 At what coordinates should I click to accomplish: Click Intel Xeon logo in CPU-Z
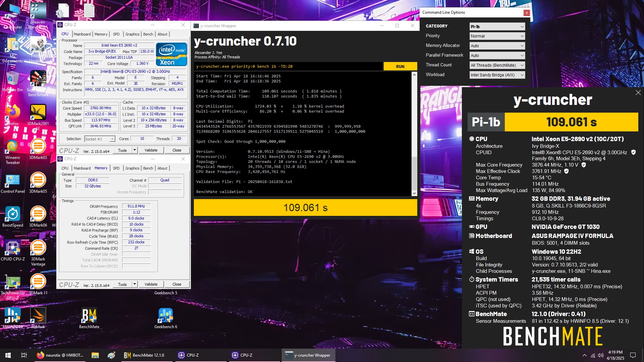[171, 54]
